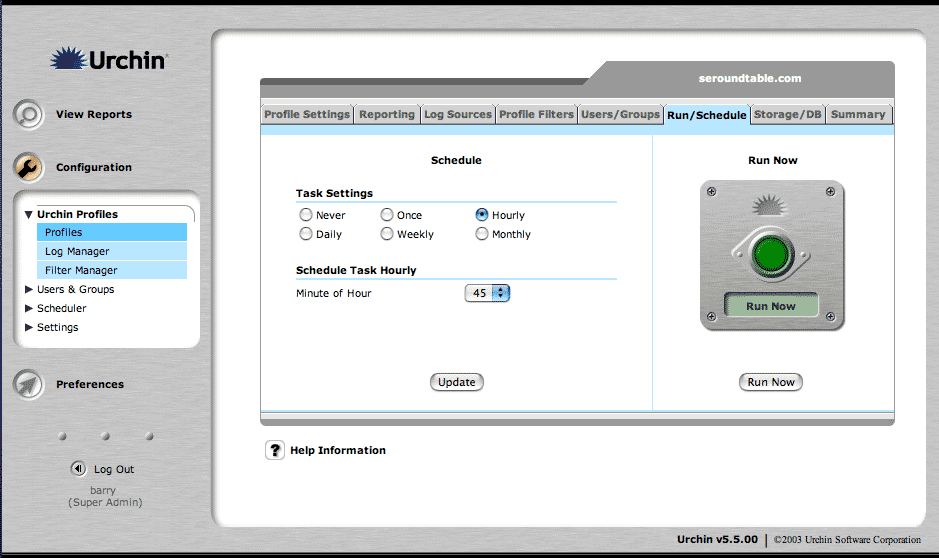Screen dimensions: 939x558
Task: Go to the Users/Groups tab
Action: (x=620, y=114)
